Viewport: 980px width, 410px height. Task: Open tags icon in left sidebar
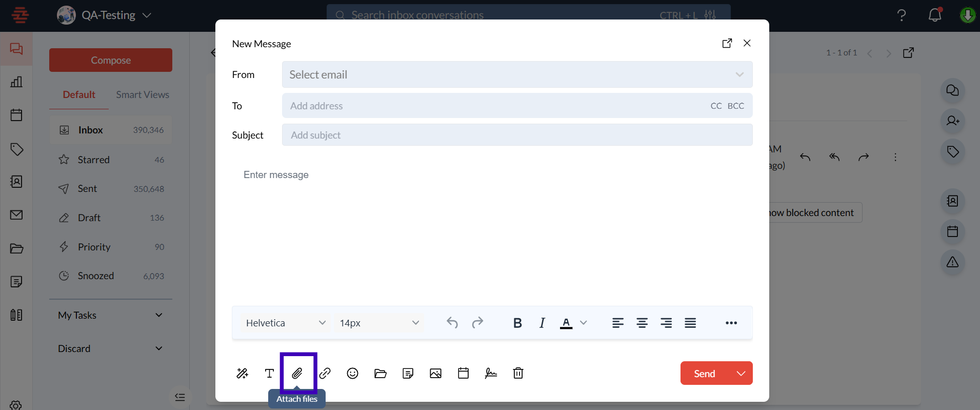(x=16, y=149)
